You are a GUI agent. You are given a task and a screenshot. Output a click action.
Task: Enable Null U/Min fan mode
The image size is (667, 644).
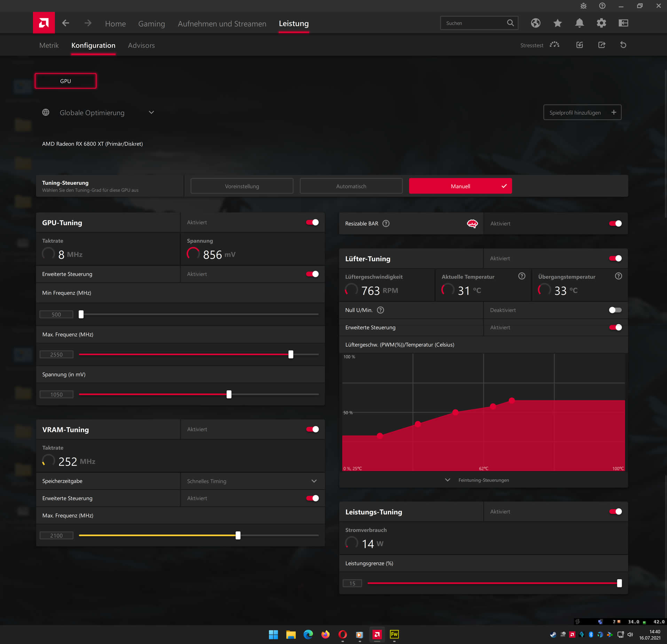click(615, 310)
